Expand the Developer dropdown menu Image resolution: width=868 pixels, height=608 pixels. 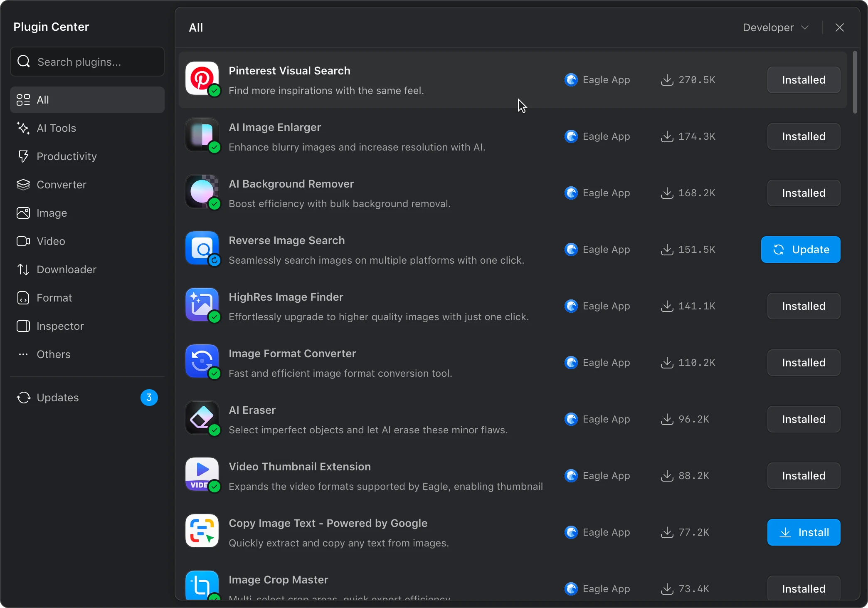(x=776, y=27)
